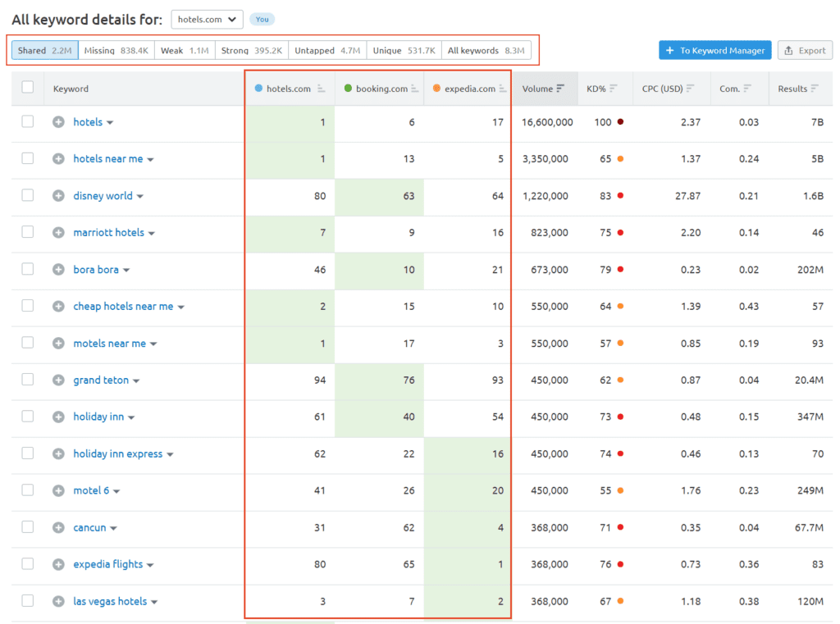840x624 pixels.
Task: Check the 'las vegas hotels' row checkbox
Action: point(28,600)
